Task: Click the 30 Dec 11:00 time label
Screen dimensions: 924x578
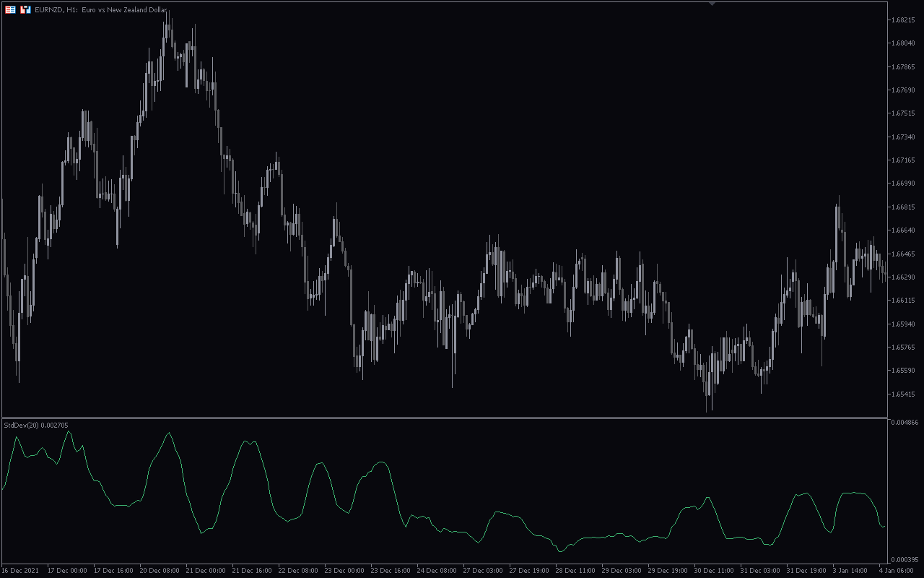Action: 714,571
